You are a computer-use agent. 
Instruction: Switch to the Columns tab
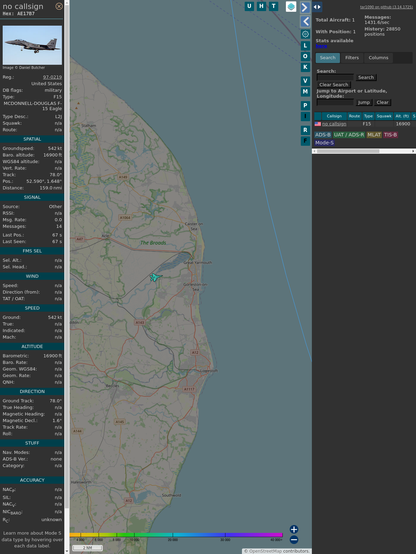(379, 58)
